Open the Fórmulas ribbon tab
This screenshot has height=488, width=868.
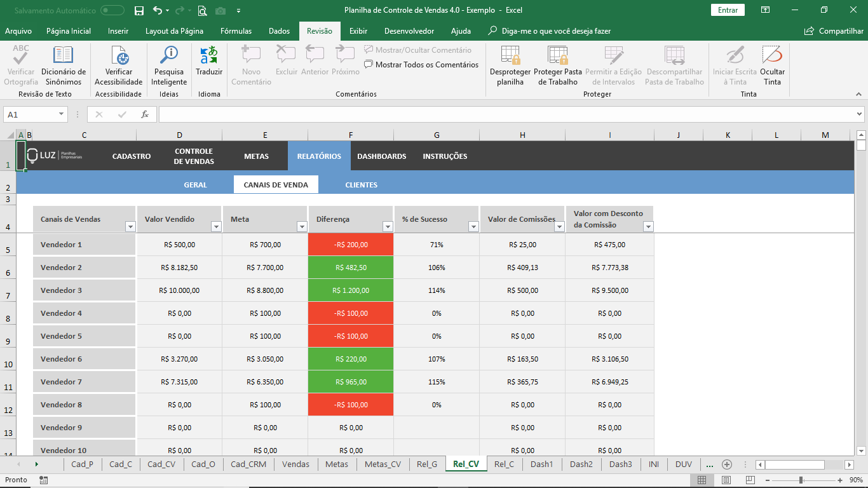click(x=236, y=31)
